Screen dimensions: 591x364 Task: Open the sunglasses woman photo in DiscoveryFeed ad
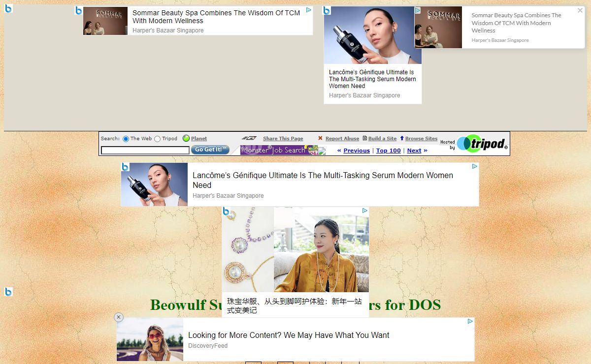point(150,339)
